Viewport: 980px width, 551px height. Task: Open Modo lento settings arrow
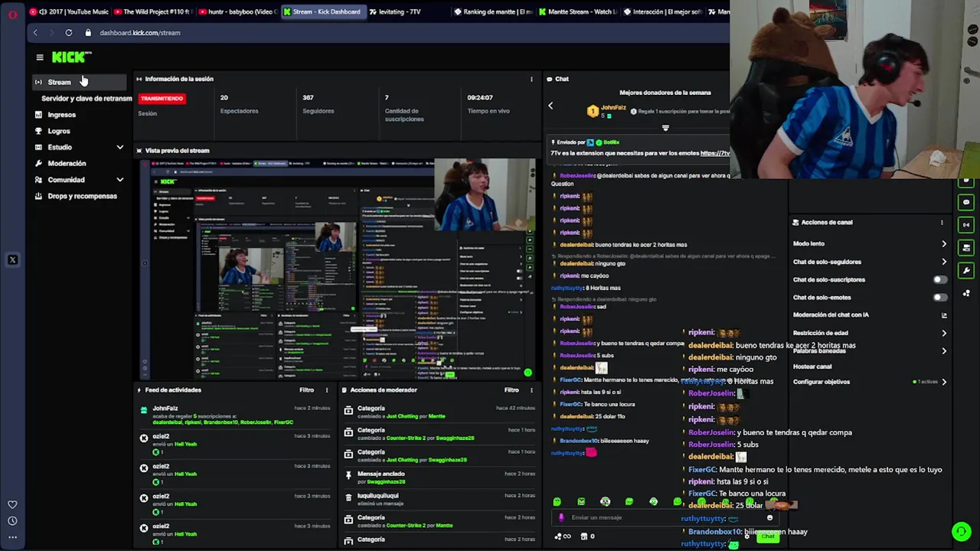(x=944, y=244)
